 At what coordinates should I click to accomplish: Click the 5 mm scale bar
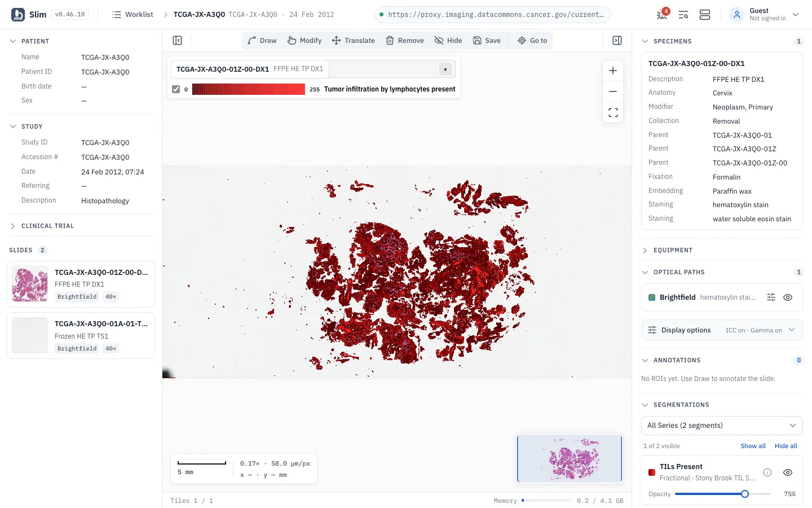pyautogui.click(x=202, y=463)
